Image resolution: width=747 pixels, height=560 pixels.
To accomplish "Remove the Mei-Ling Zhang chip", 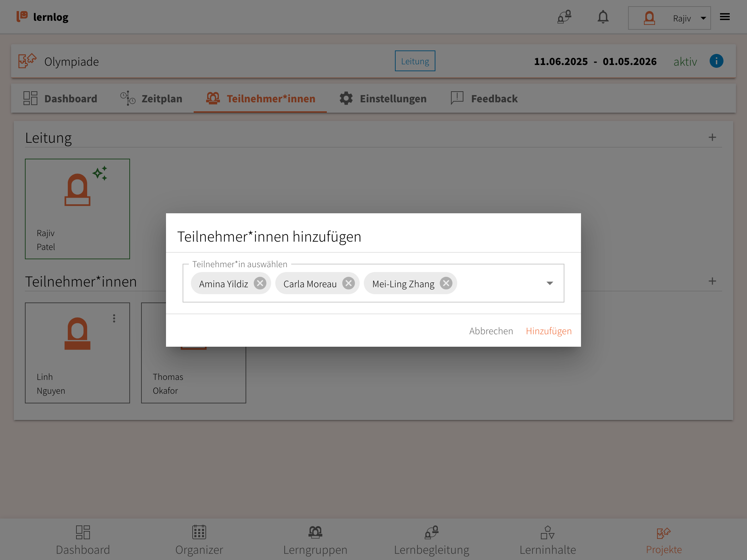I will [446, 283].
